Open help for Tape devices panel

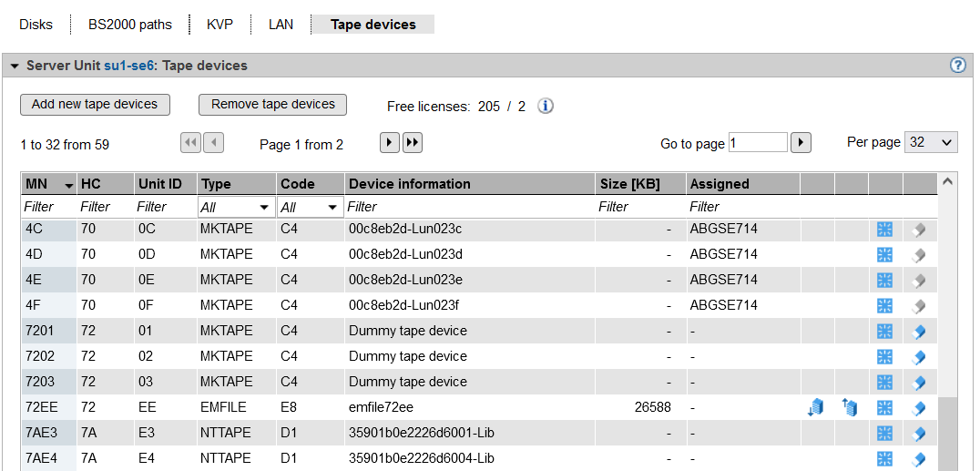pos(957,66)
